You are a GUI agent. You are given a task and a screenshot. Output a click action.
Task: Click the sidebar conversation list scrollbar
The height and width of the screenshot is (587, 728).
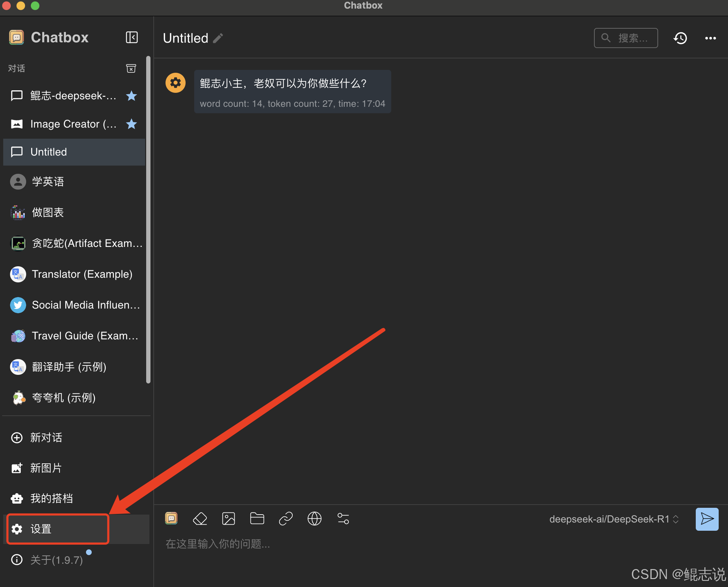[148, 219]
